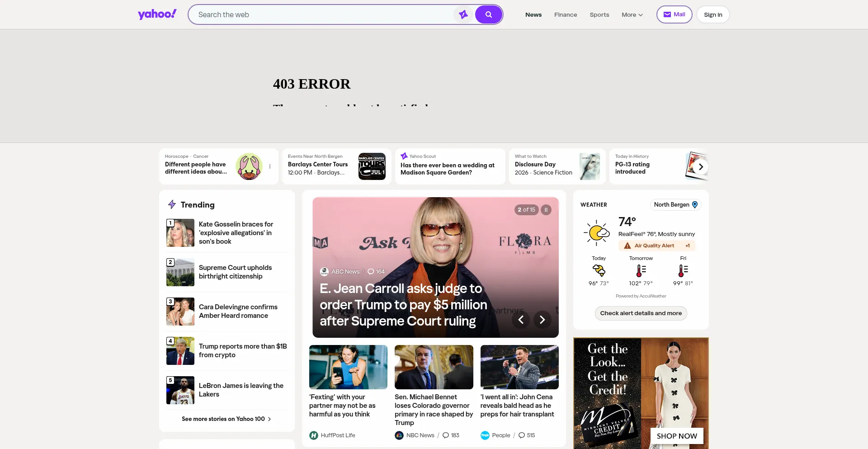Click the Supreme Court building thumbnail
The image size is (868, 449).
180,272
